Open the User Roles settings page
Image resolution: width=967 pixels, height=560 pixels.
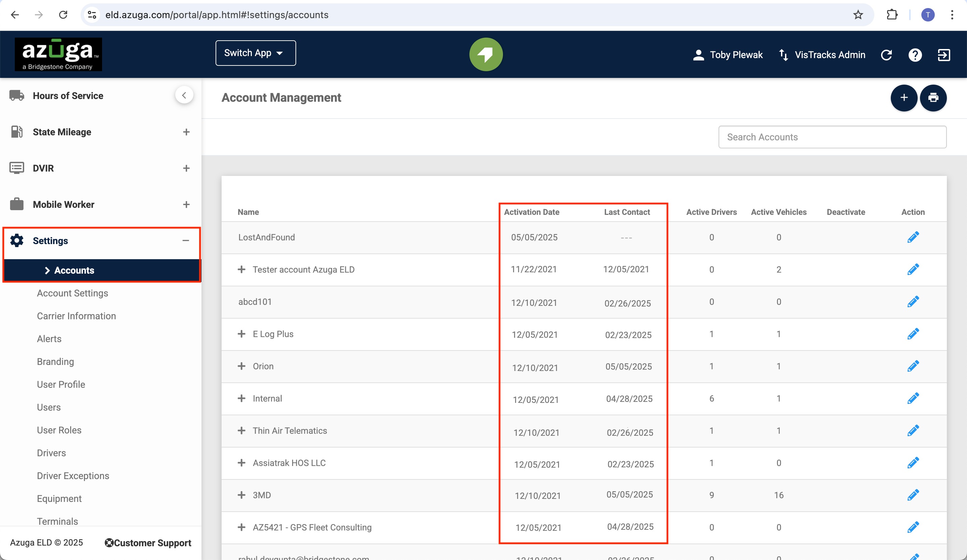pyautogui.click(x=59, y=430)
